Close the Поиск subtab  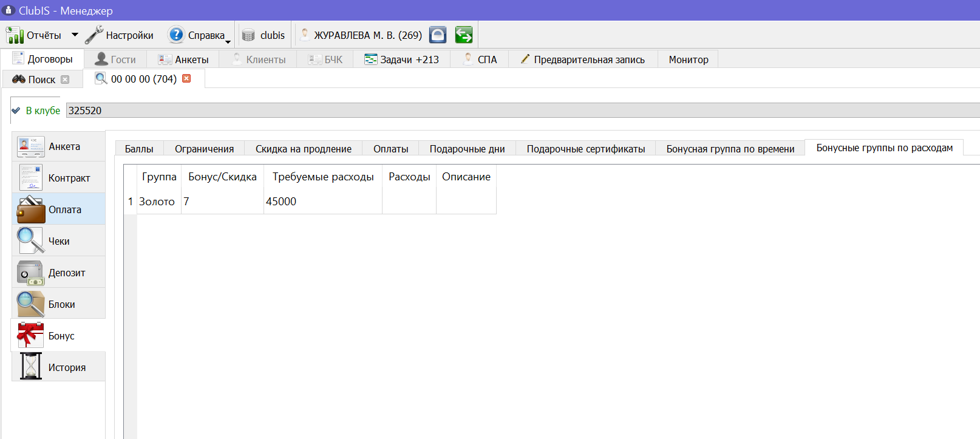65,80
